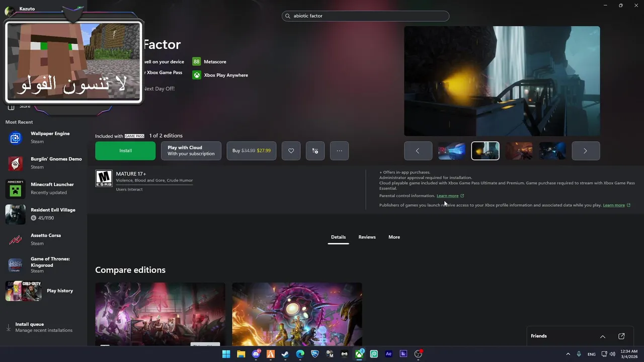The height and width of the screenshot is (362, 644).
Task: Open the More tab
Action: (x=394, y=237)
